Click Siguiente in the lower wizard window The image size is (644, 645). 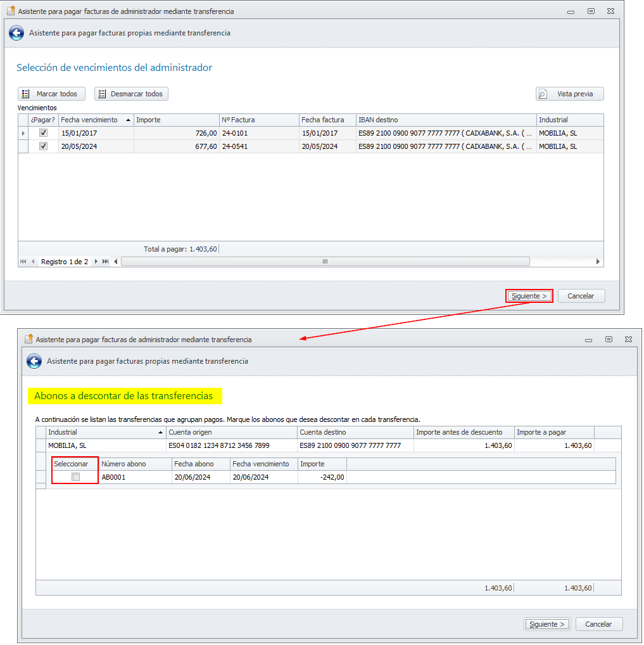547,624
